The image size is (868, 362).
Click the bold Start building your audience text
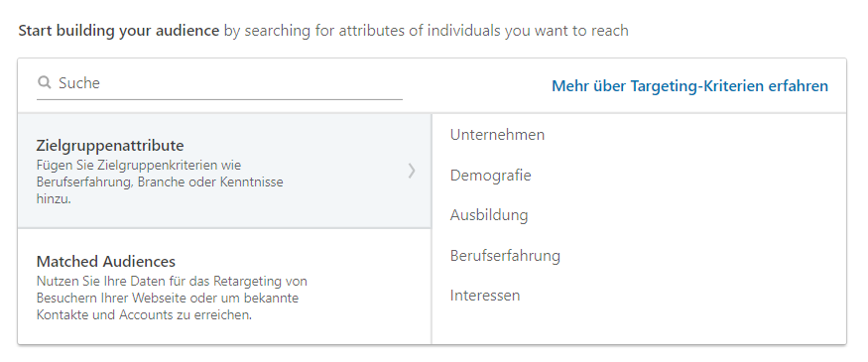click(118, 31)
